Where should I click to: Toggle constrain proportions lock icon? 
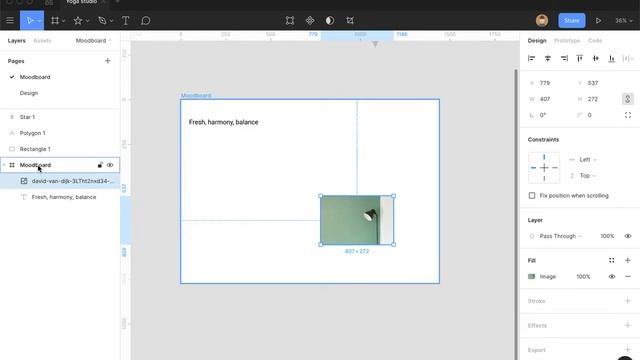[627, 99]
